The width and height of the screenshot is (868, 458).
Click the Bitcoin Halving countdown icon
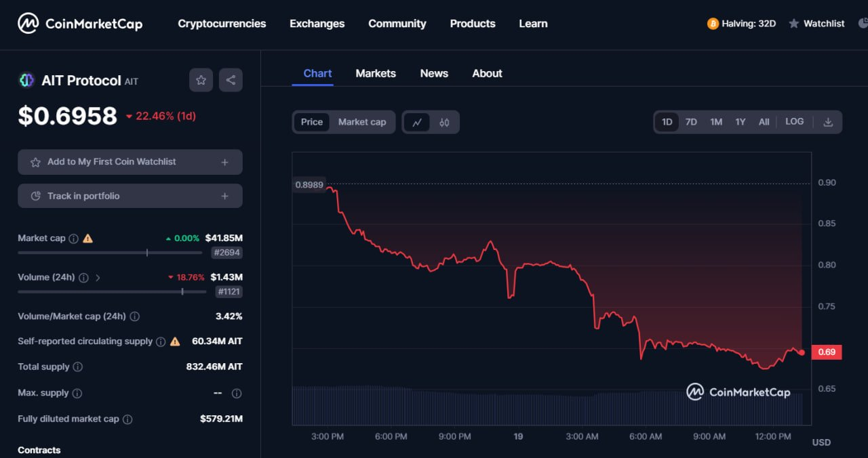tap(713, 24)
